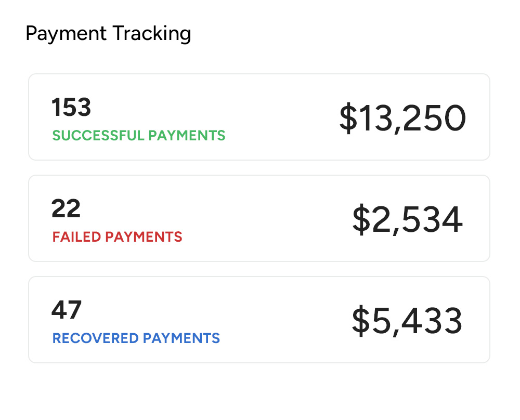The width and height of the screenshot is (520, 420).
Task: Select the 47 recovered payments count
Action: [x=67, y=310]
